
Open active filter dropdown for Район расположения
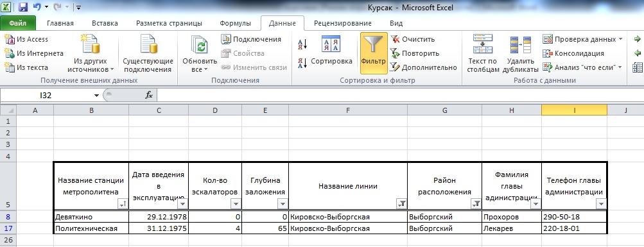pos(476,204)
